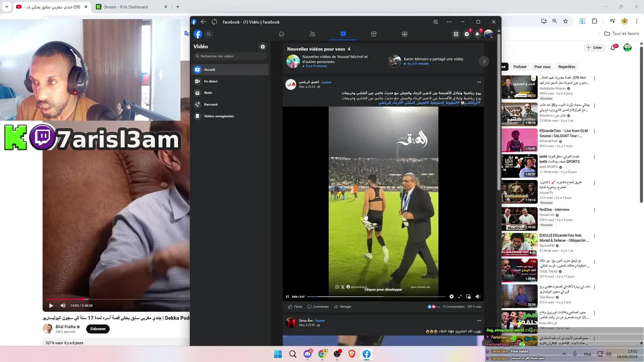Select En direct in Video sidebar
This screenshot has width=644, height=362.
[x=230, y=81]
